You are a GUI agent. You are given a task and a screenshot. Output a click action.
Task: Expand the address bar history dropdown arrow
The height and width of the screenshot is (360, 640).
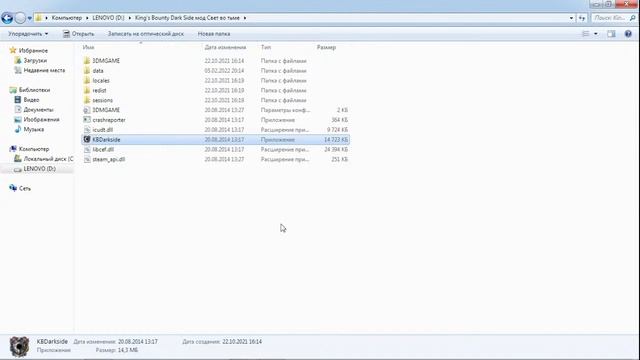[571, 18]
